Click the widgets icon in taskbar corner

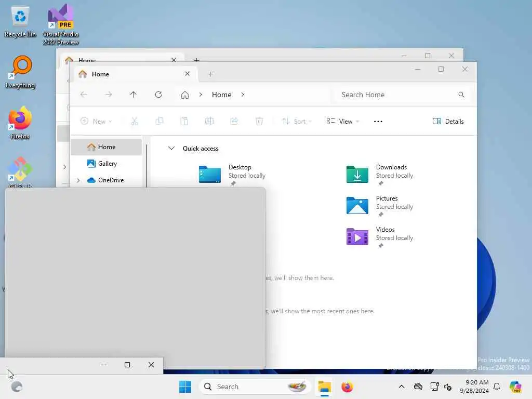point(16,387)
